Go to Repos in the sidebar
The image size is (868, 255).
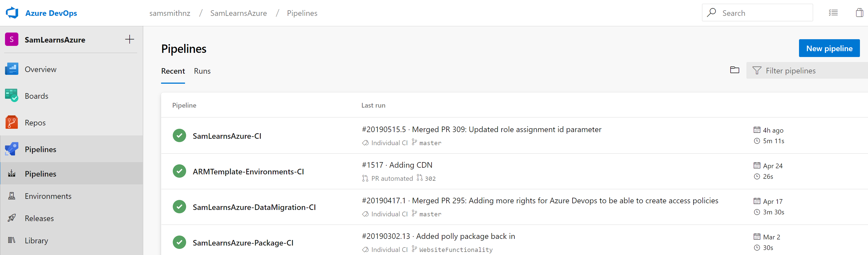35,123
